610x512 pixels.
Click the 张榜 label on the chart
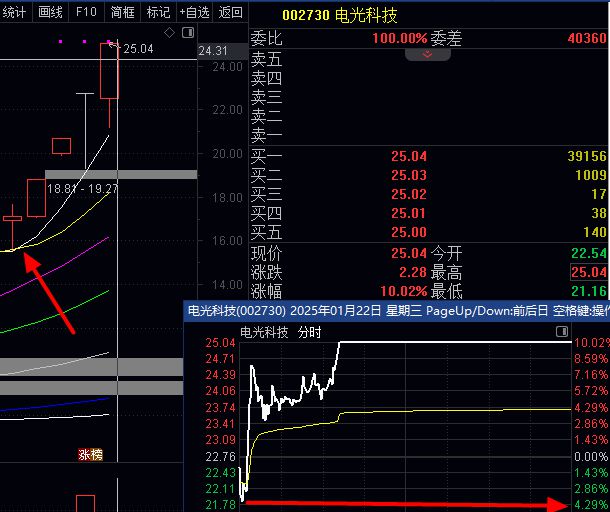pos(90,454)
